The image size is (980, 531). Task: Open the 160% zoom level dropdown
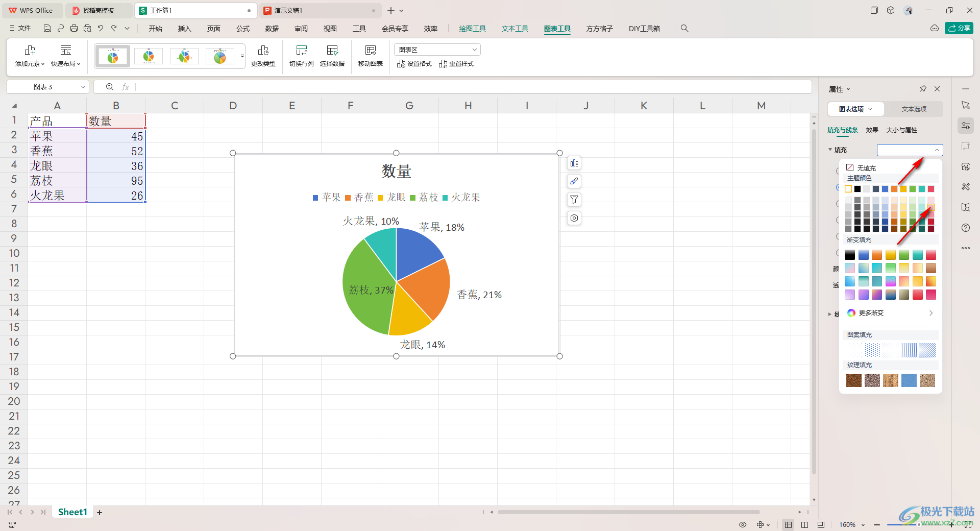pyautogui.click(x=852, y=525)
